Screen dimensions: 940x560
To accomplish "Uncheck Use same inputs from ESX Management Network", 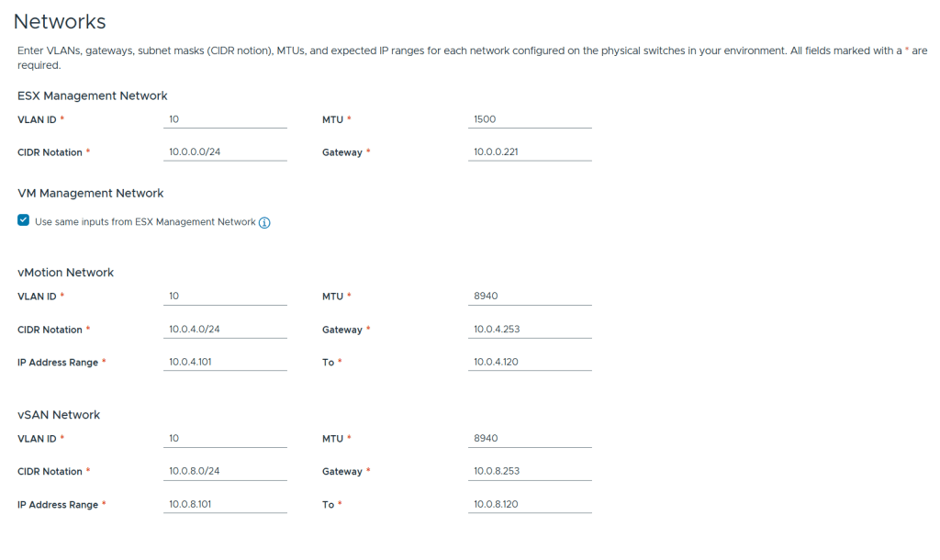I will pyautogui.click(x=24, y=221).
